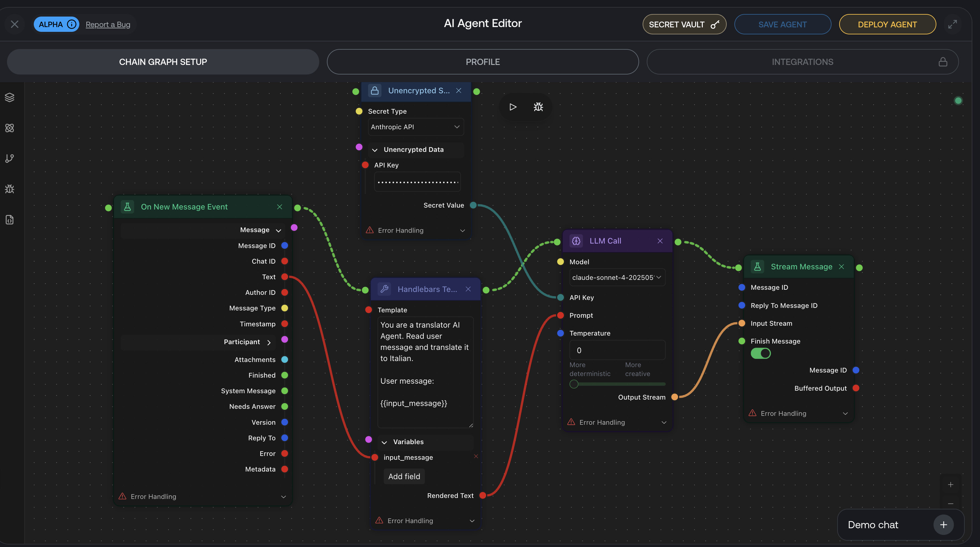
Task: Click the fullscreen expand arrows icon
Action: (952, 24)
